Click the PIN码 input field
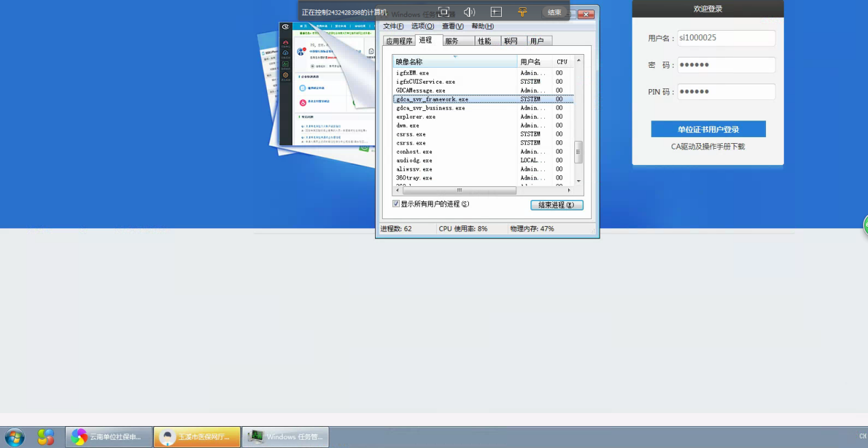 pos(726,92)
